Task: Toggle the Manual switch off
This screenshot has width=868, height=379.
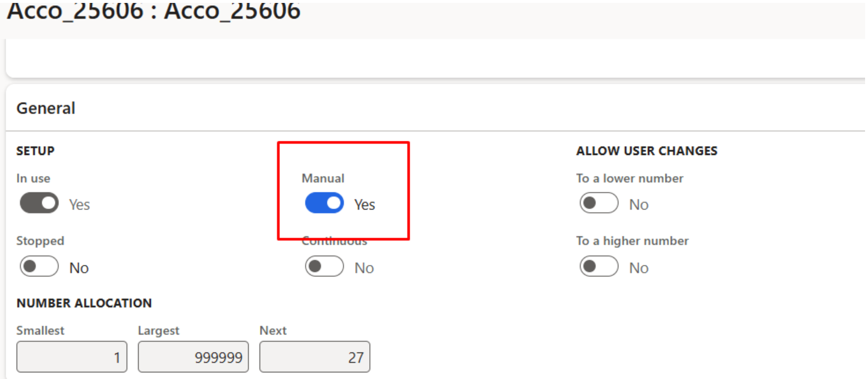Action: point(324,204)
